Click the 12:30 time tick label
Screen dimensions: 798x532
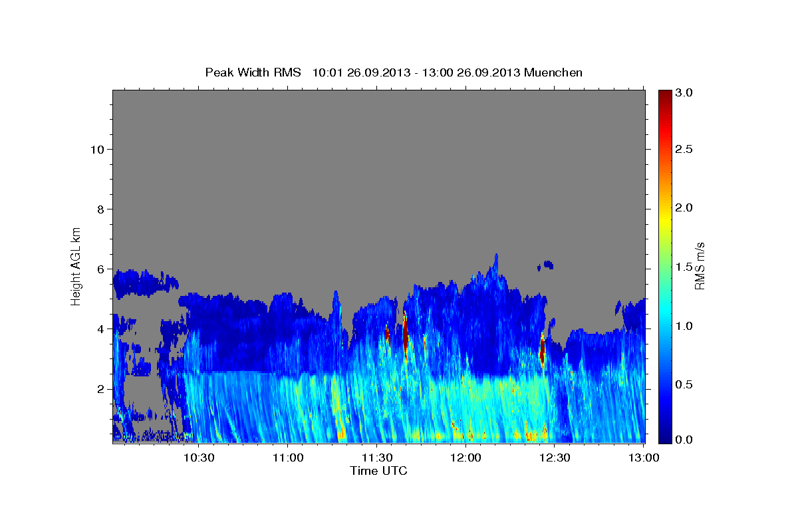click(x=555, y=458)
